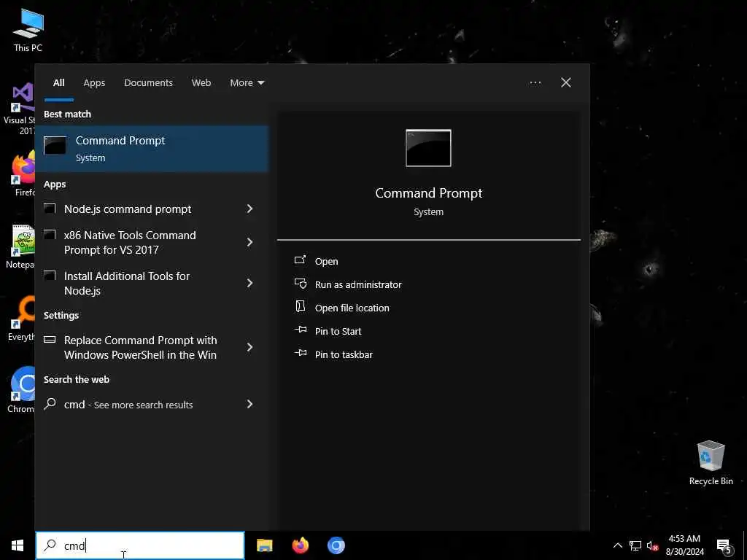
Task: Select the Chromium desktop shortcut
Action: click(x=21, y=390)
